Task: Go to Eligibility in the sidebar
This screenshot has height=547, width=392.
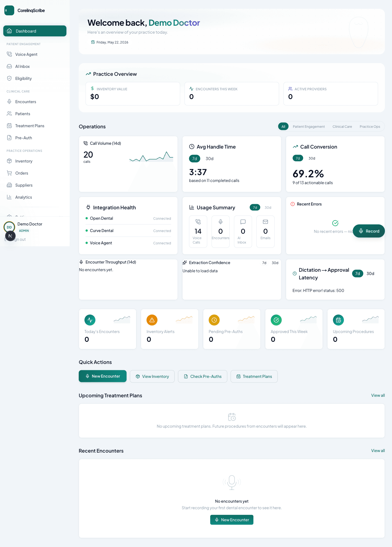Action: pos(35,79)
